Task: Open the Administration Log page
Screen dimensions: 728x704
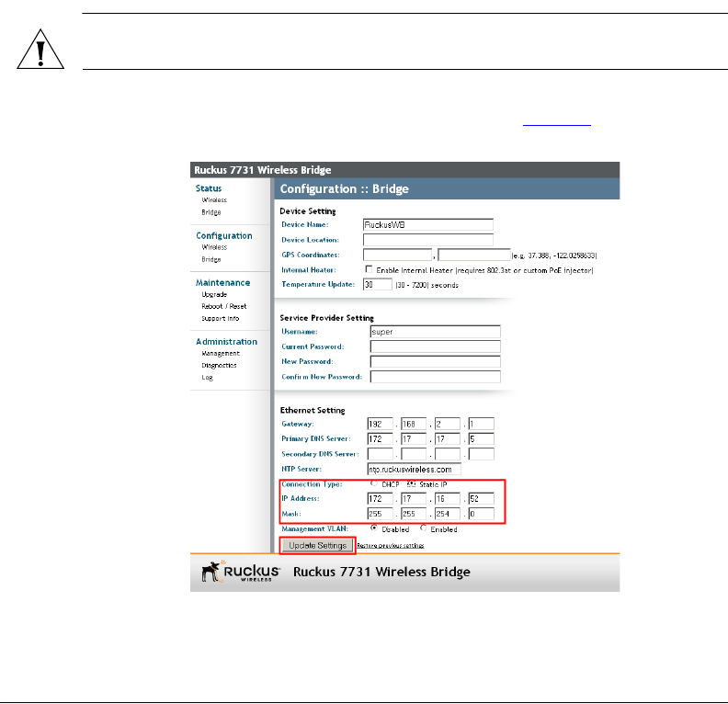Action: 207,378
